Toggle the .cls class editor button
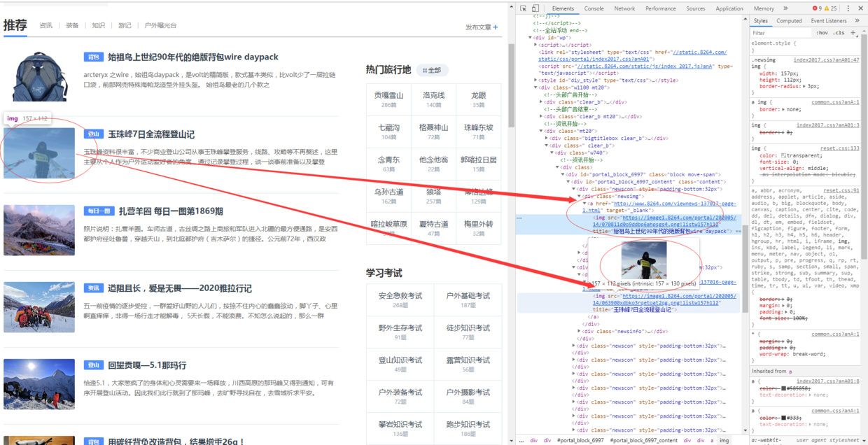This screenshot has width=868, height=445. [839, 33]
